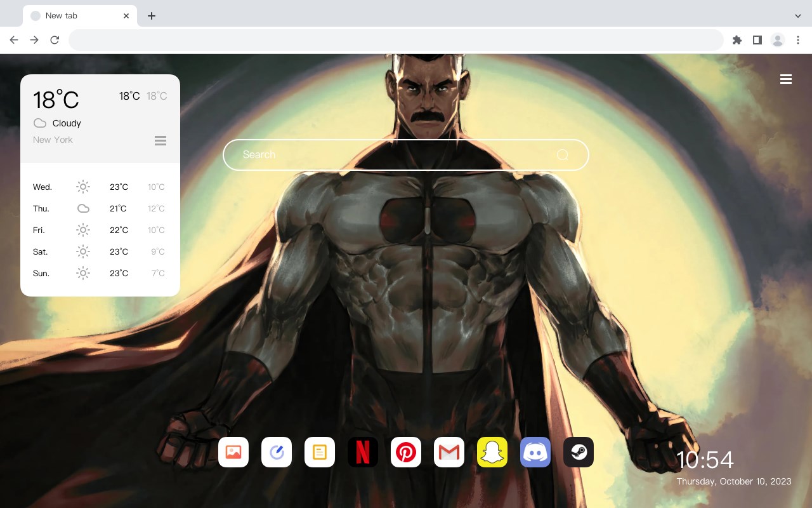
Task: Click the Search input box
Action: pyautogui.click(x=406, y=155)
